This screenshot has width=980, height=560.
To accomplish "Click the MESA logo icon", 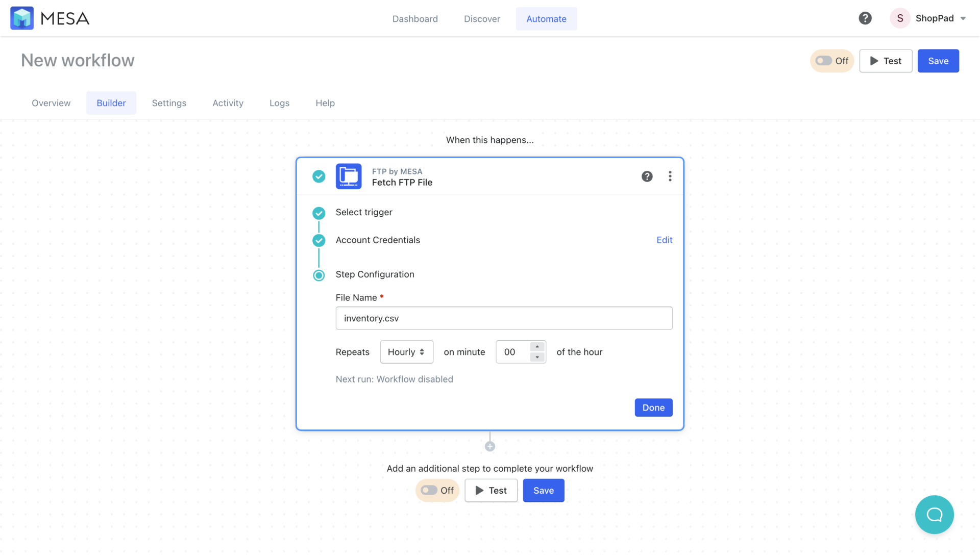I will (22, 18).
